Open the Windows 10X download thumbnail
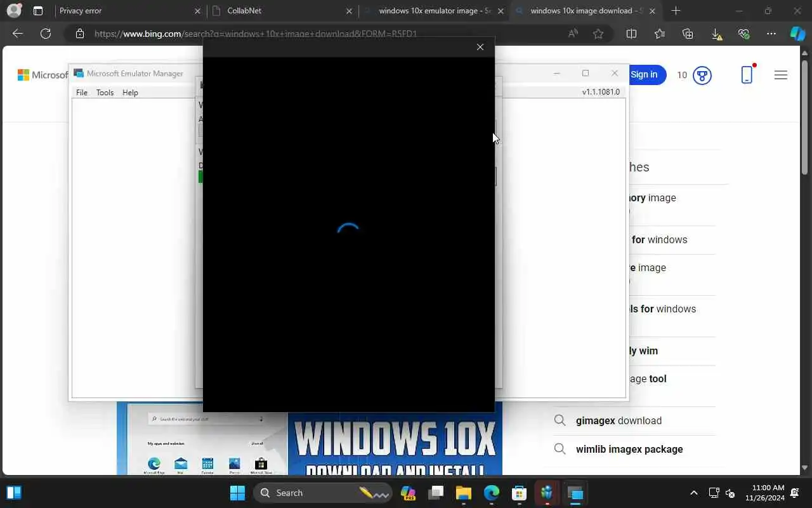This screenshot has width=812, height=508. [395, 443]
